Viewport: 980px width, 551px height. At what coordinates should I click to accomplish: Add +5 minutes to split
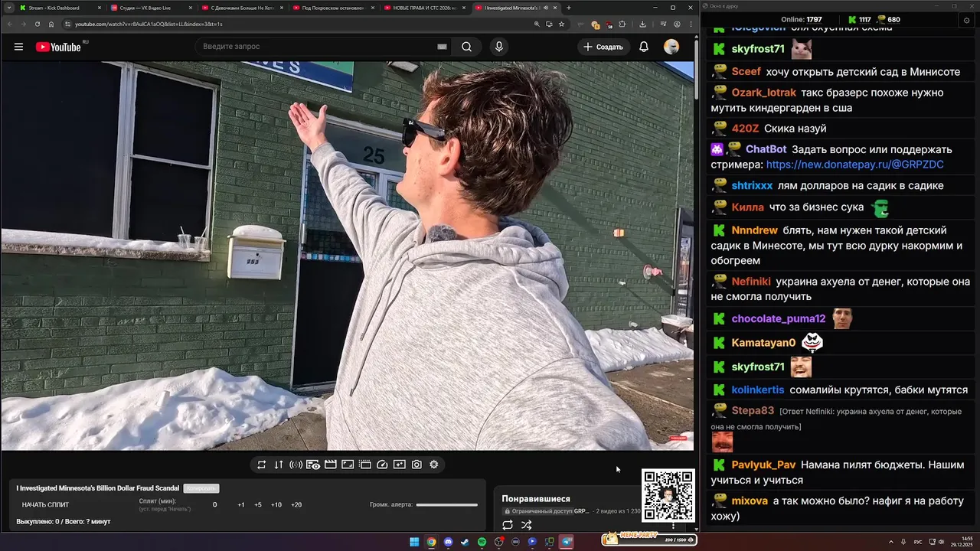point(258,504)
